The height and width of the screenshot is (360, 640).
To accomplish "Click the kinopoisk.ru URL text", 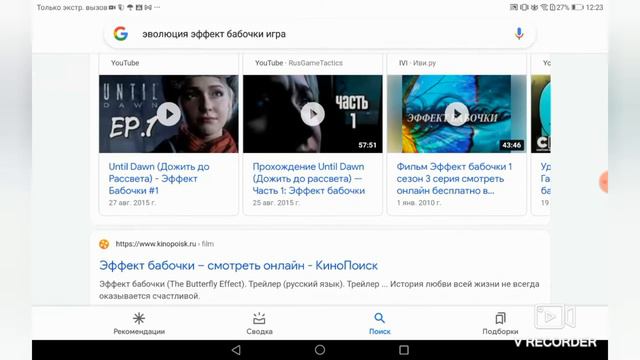I will (x=165, y=244).
